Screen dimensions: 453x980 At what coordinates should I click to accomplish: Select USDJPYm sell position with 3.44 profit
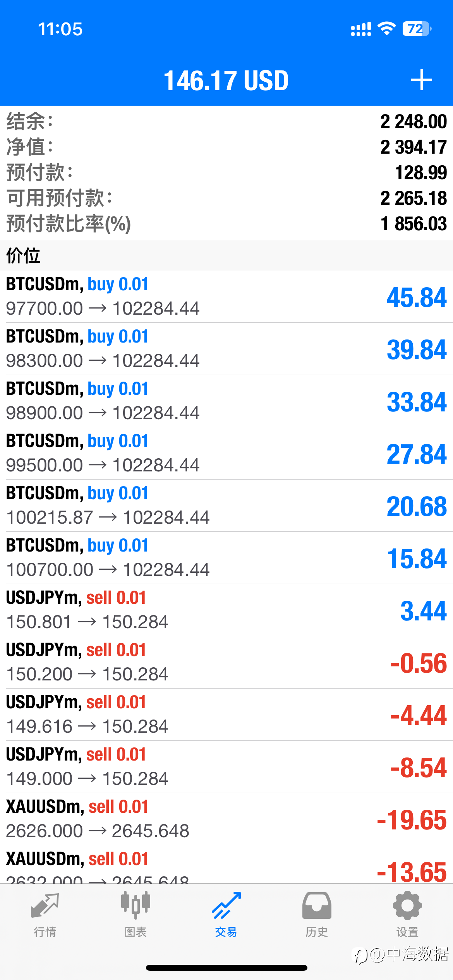point(226,610)
